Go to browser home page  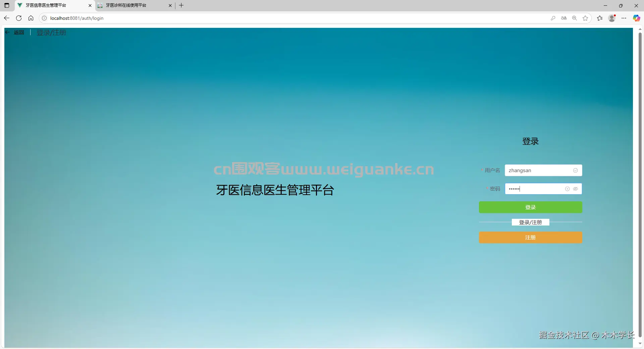(x=31, y=18)
